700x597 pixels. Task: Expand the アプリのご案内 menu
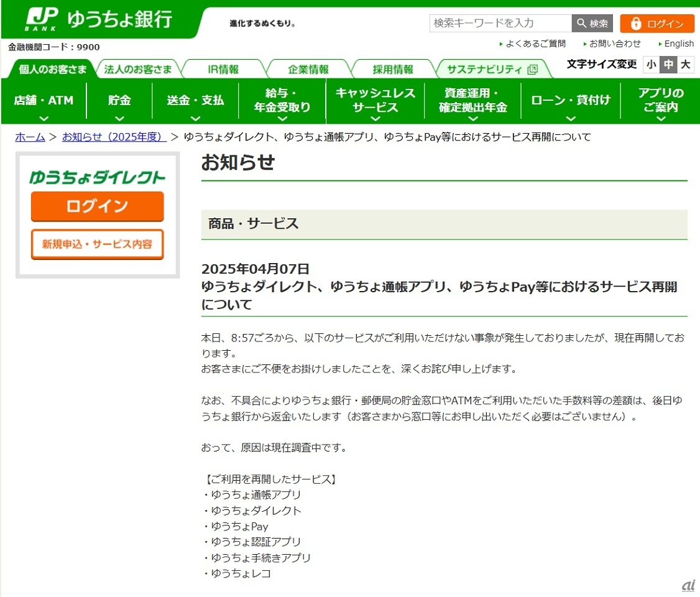pos(660,101)
